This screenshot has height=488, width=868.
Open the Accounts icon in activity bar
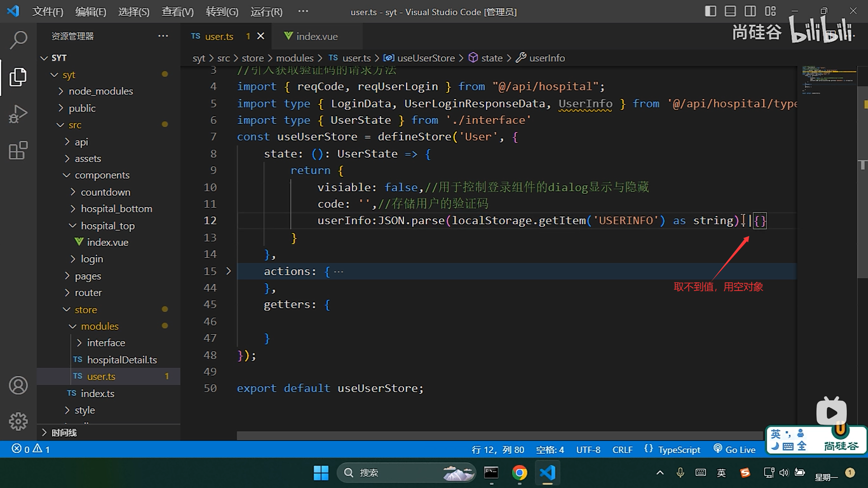(18, 385)
